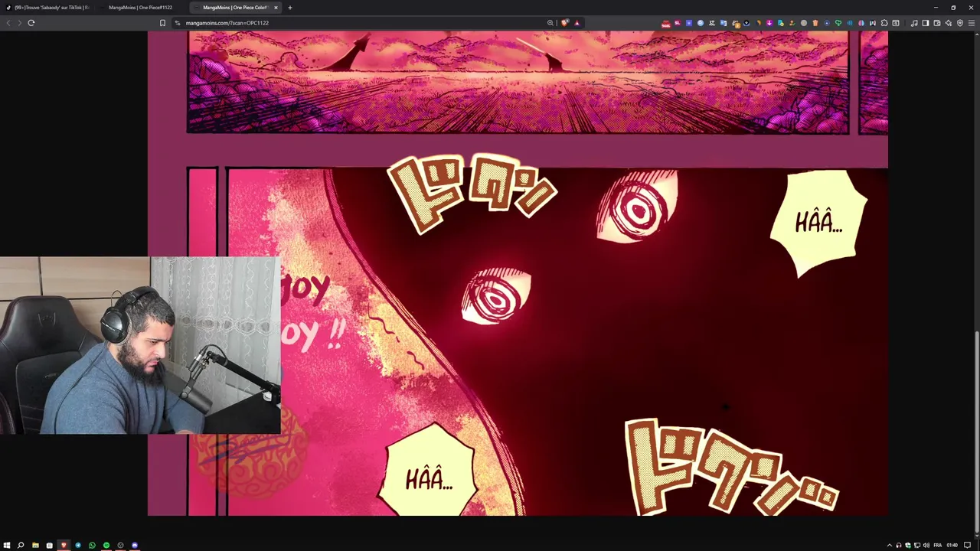Open the Brave VPN shield icon
Image resolution: width=980 pixels, height=551 pixels.
pos(960,23)
